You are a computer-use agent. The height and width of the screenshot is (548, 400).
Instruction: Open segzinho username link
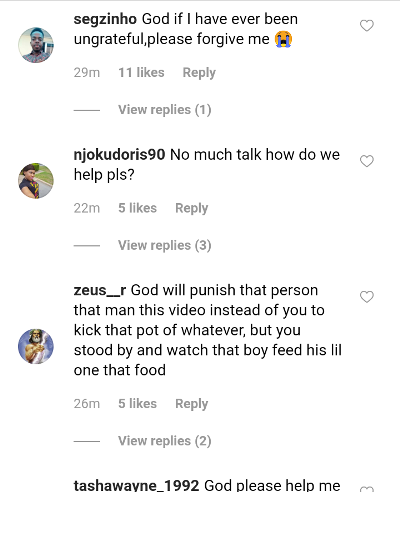pos(105,19)
